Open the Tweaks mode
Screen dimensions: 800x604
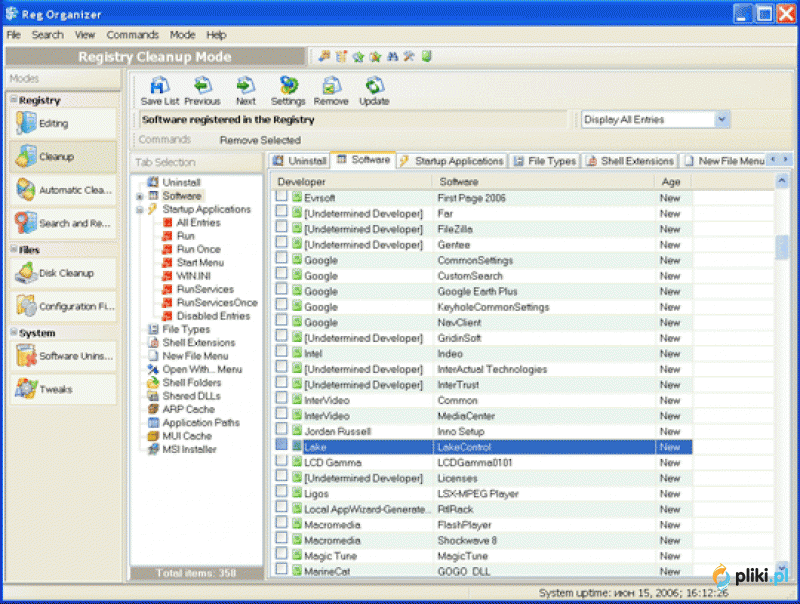63,389
